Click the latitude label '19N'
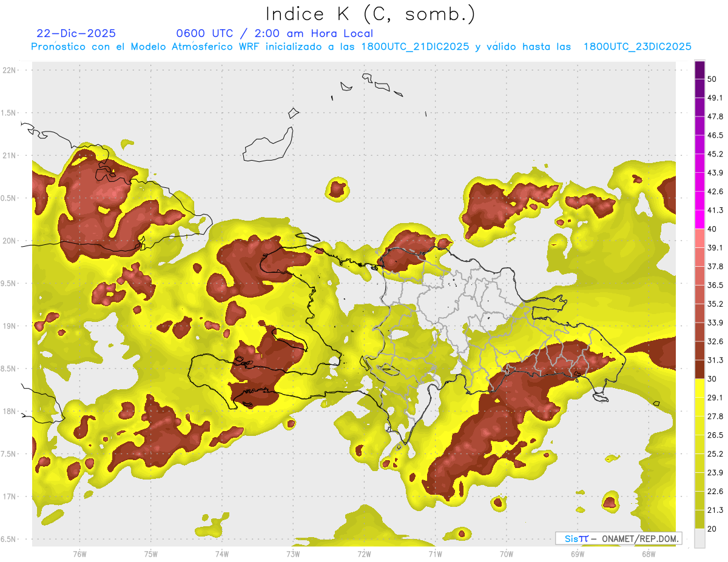 [x=9, y=326]
